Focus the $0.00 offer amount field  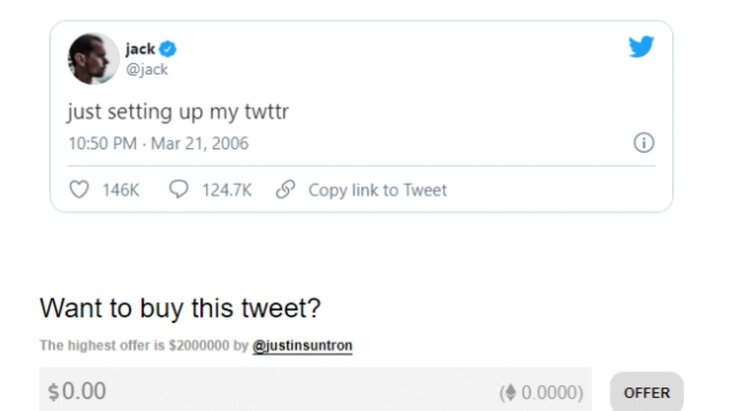point(250,391)
